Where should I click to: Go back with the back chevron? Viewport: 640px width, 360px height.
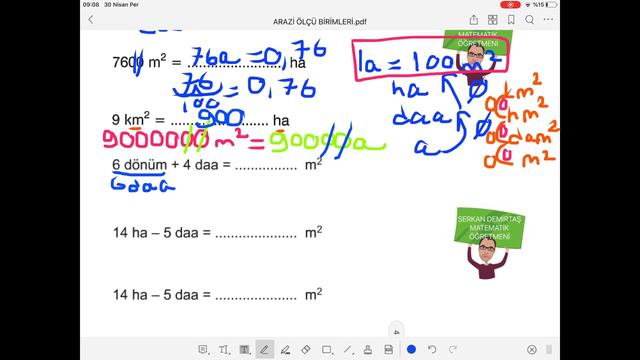point(91,20)
